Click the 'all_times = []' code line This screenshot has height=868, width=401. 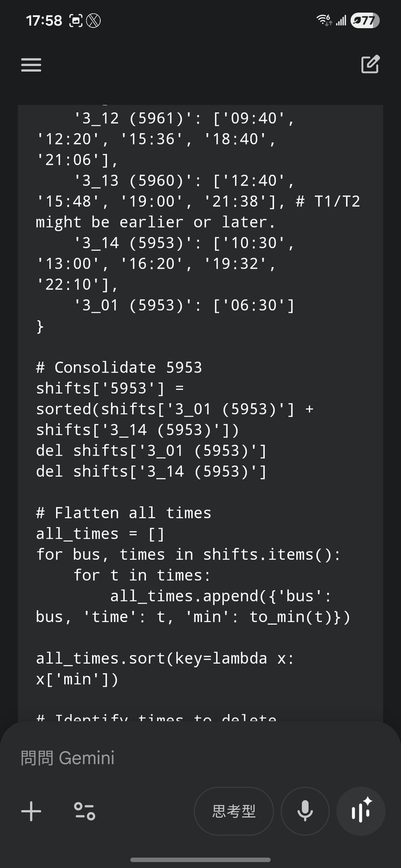coord(100,534)
